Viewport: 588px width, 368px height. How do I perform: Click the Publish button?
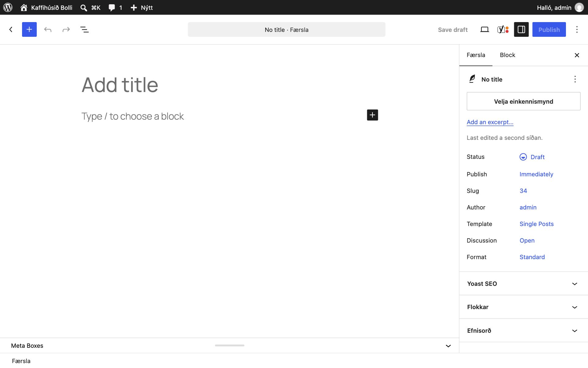[549, 29]
